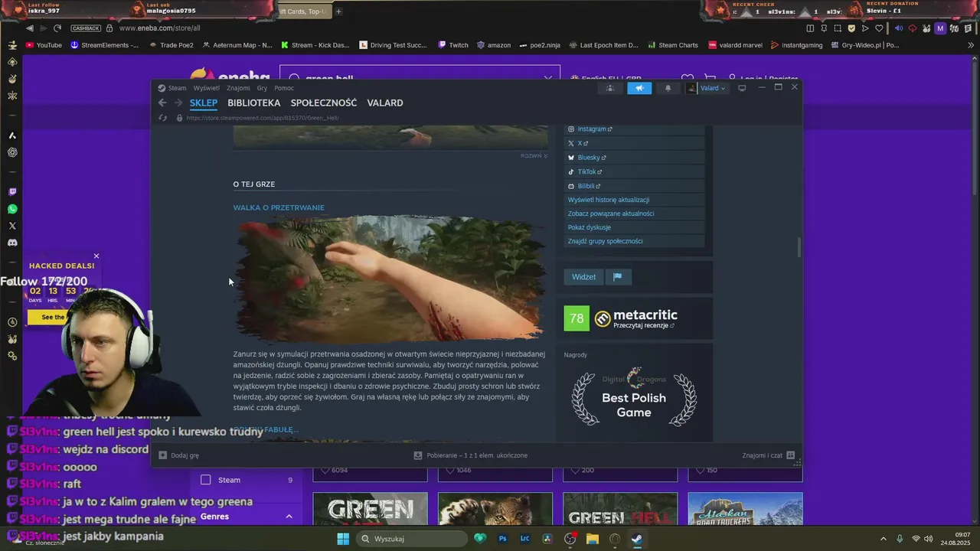The width and height of the screenshot is (980, 551).
Task: Click Best Polish Game award badge
Action: click(x=634, y=398)
